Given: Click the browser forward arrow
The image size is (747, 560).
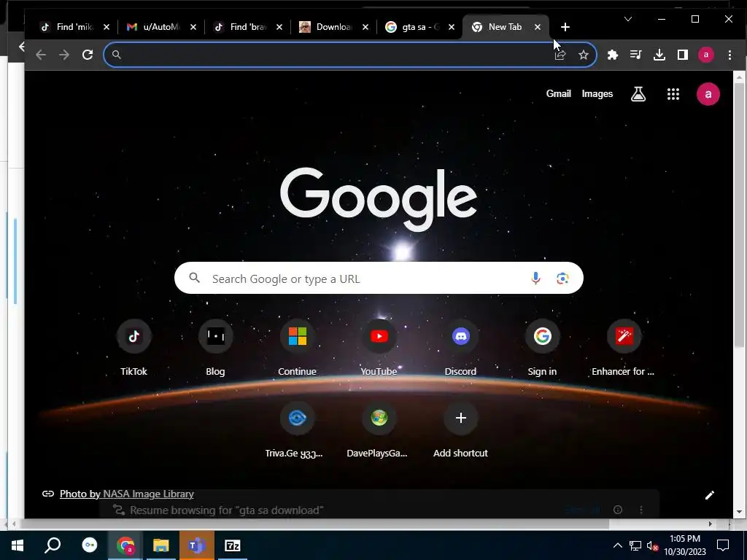Looking at the screenshot, I should (64, 55).
